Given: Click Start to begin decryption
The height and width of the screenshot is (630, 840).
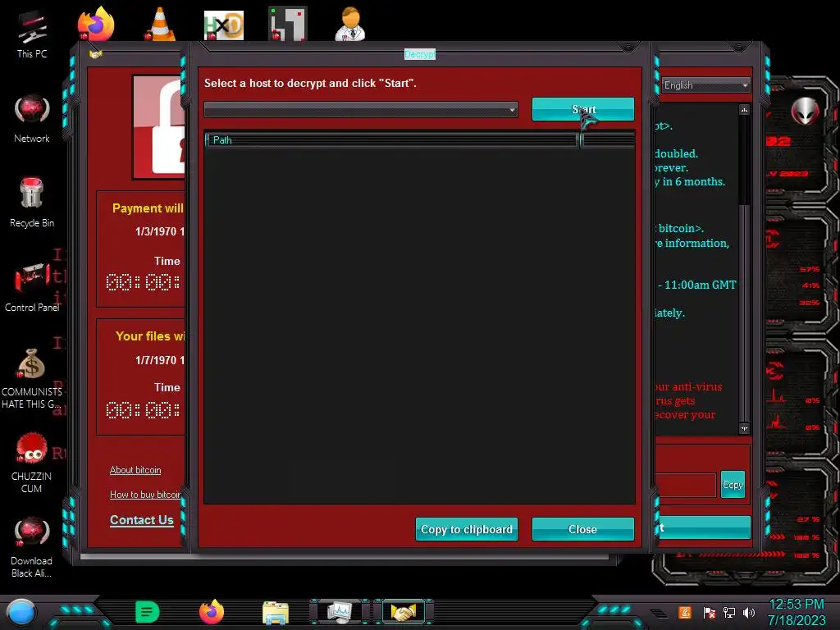Looking at the screenshot, I should pos(583,109).
